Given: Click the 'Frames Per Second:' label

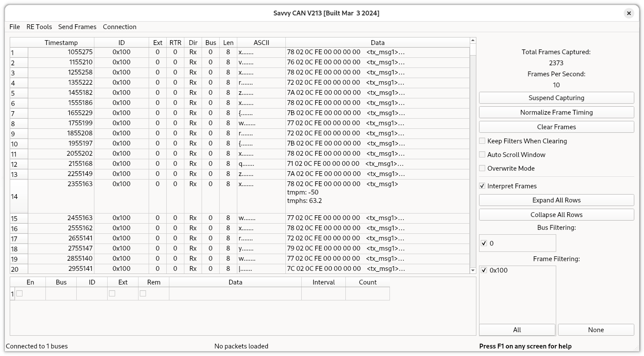Looking at the screenshot, I should coord(556,74).
